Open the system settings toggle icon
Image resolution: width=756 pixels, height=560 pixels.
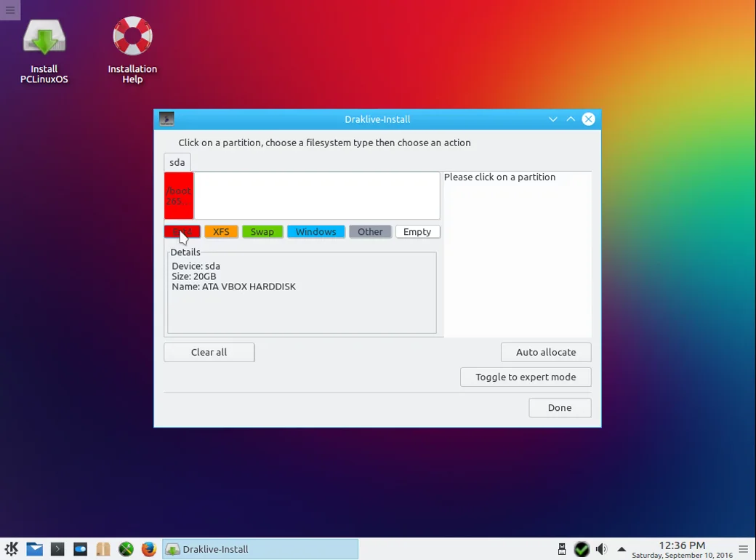tap(80, 549)
